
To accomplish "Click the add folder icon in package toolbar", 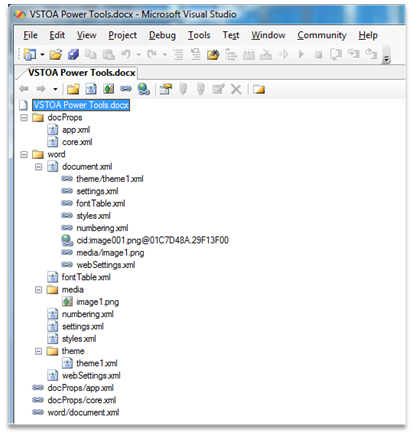I will (x=73, y=89).
